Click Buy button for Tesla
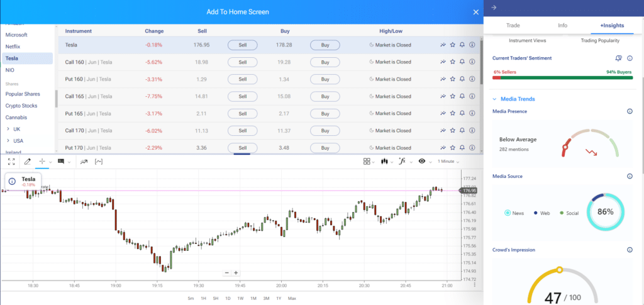The width and height of the screenshot is (644, 305). [325, 45]
